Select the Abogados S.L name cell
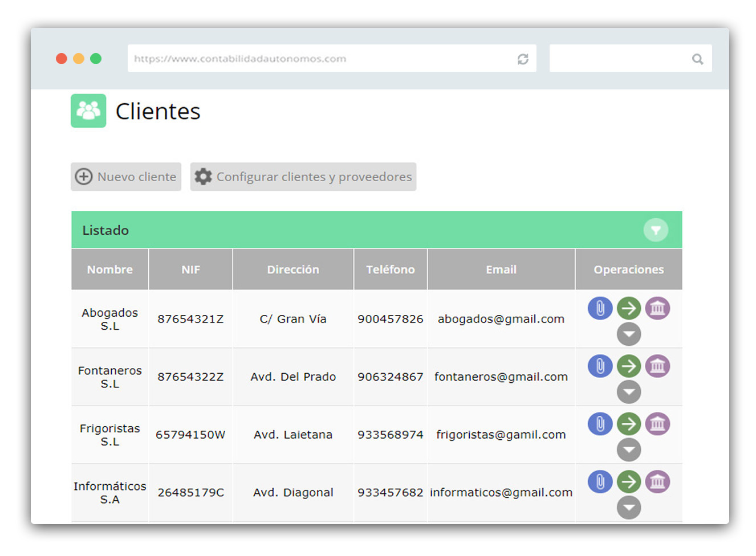 pos(110,319)
